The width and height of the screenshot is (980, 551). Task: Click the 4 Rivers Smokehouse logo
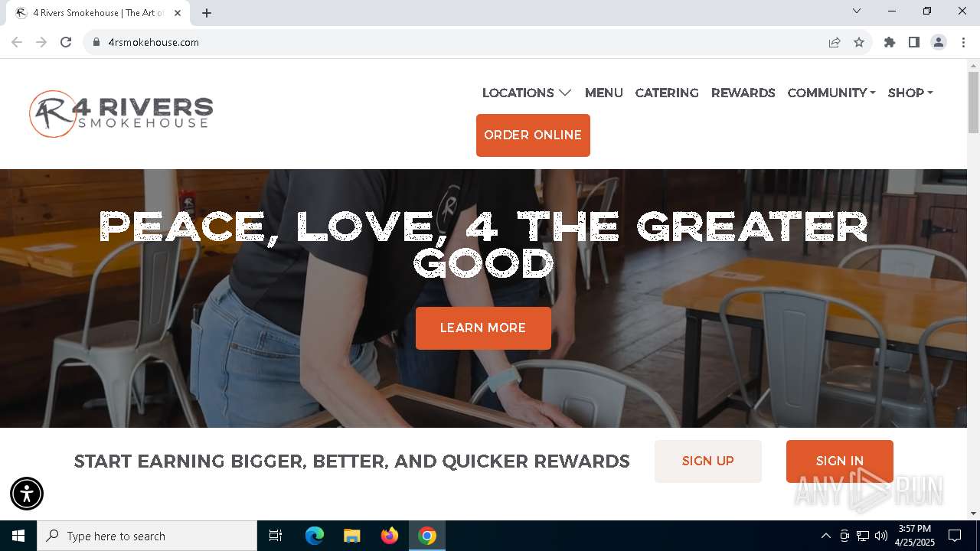pos(121,114)
